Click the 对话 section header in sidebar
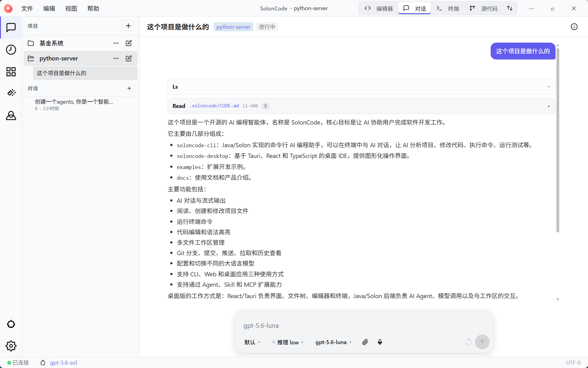Screen dimensions: 588x368 32,88
